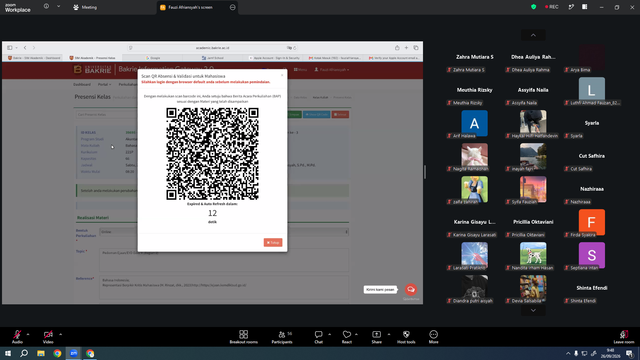Click the meeting info icon beside Workplace

click(x=46, y=7)
